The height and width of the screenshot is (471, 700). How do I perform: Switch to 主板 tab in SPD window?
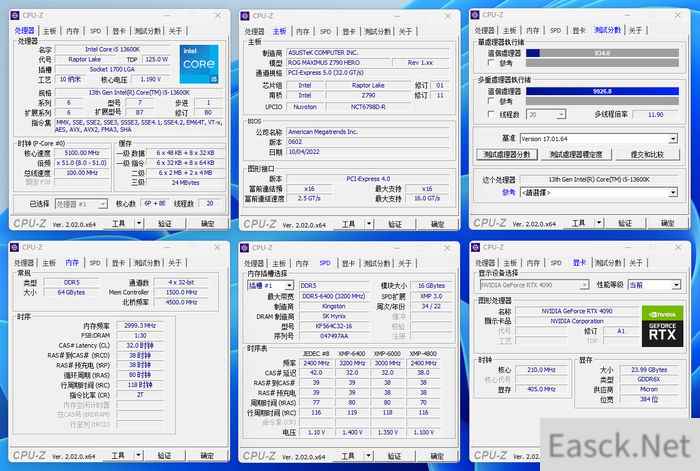click(279, 263)
